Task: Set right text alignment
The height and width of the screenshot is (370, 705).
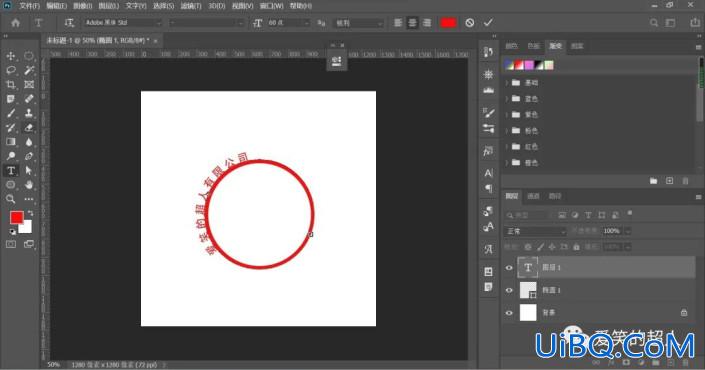Action: point(427,23)
